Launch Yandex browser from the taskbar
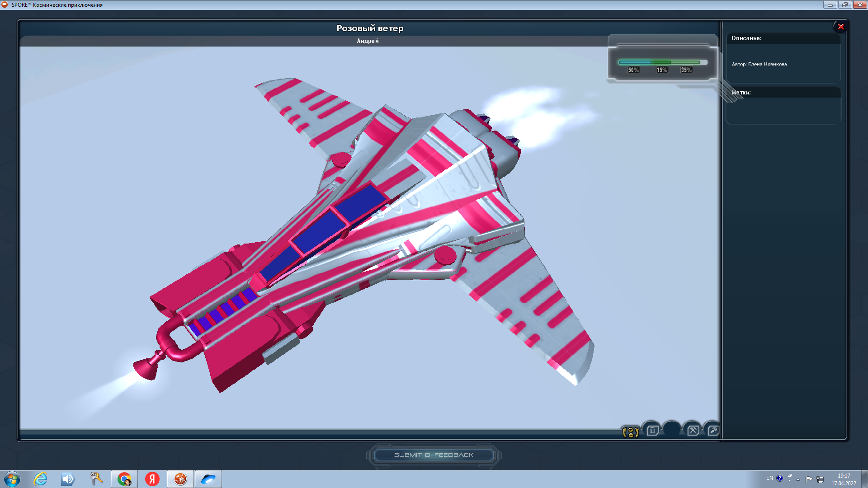Image resolution: width=868 pixels, height=488 pixels. 152,479
